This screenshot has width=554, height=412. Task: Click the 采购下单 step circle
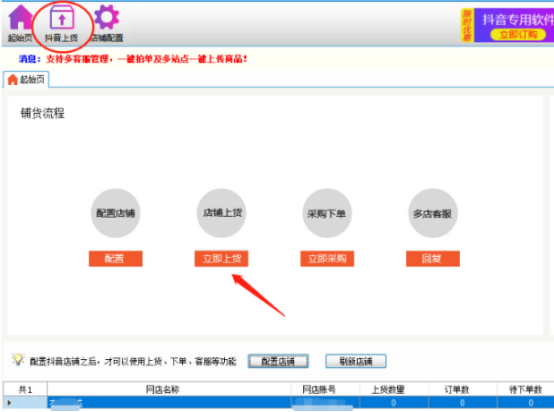point(327,213)
